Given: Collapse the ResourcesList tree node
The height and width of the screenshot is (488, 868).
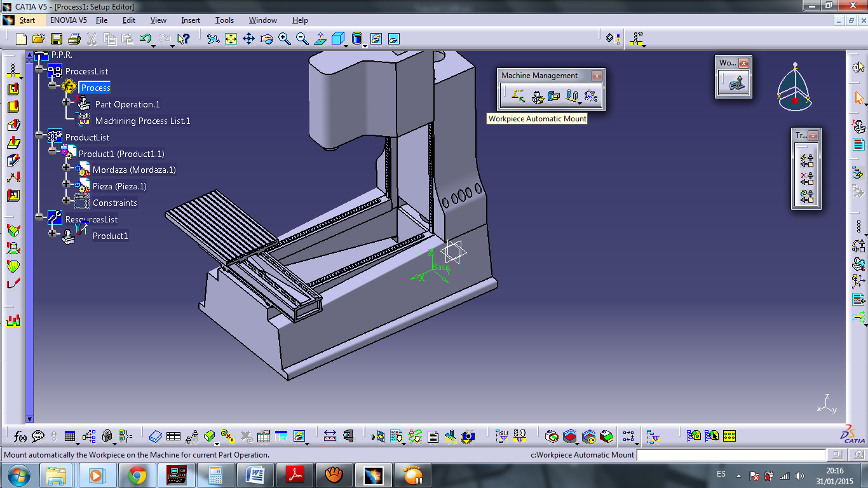Looking at the screenshot, I should (x=39, y=217).
